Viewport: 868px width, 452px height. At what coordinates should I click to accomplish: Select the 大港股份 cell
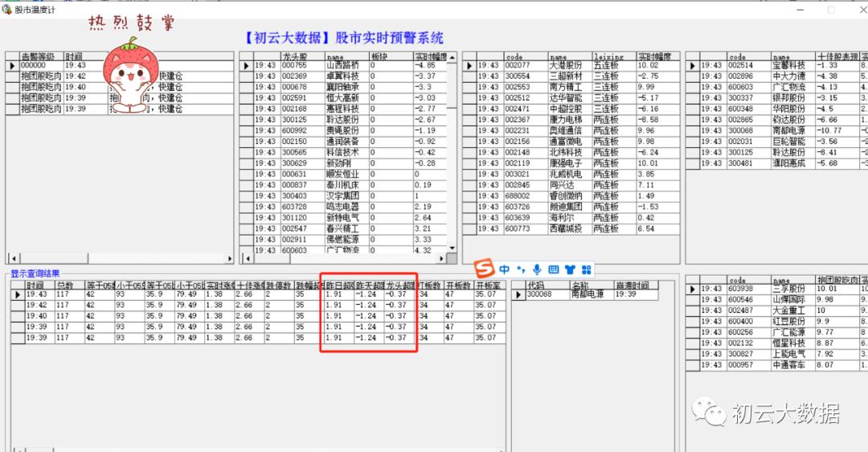570,65
